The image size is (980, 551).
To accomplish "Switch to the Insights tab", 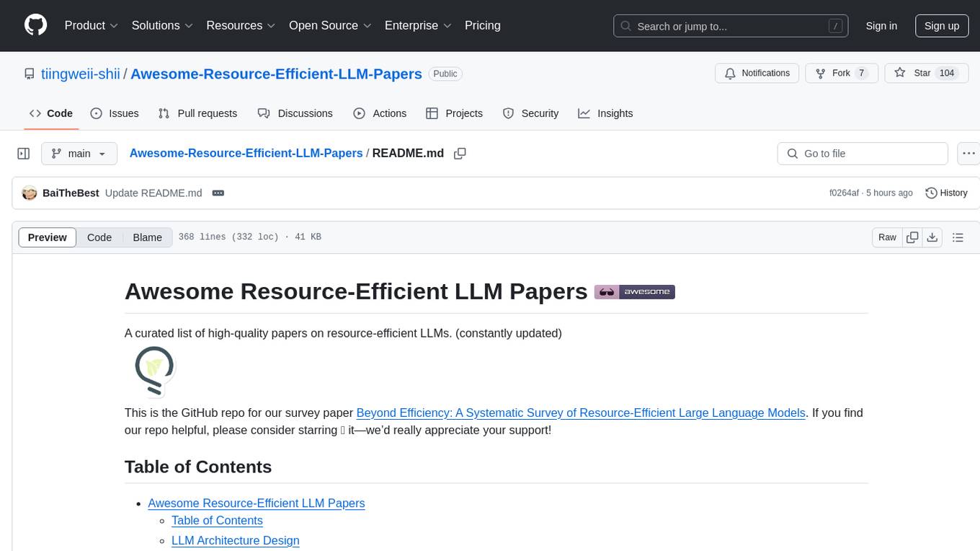I will [x=605, y=113].
